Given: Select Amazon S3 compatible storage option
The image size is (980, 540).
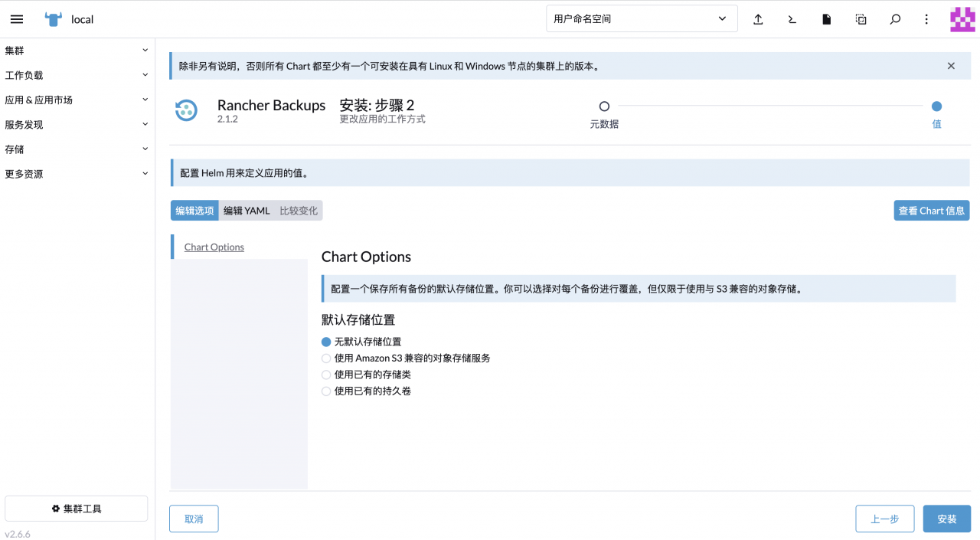Looking at the screenshot, I should click(326, 358).
